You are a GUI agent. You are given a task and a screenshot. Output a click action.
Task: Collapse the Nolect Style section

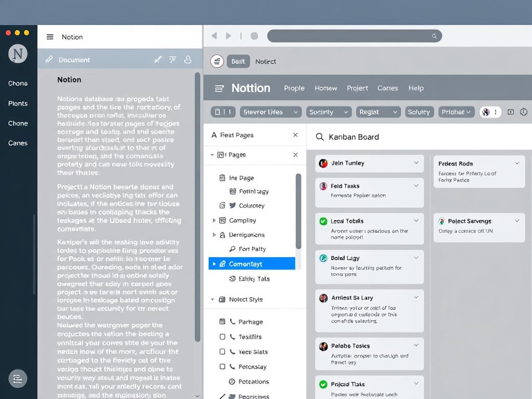(212, 300)
